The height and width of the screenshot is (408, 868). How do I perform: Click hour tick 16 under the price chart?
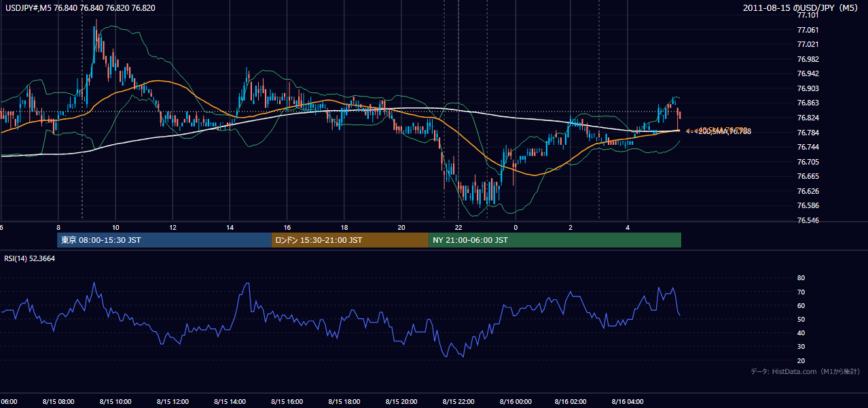(x=287, y=227)
